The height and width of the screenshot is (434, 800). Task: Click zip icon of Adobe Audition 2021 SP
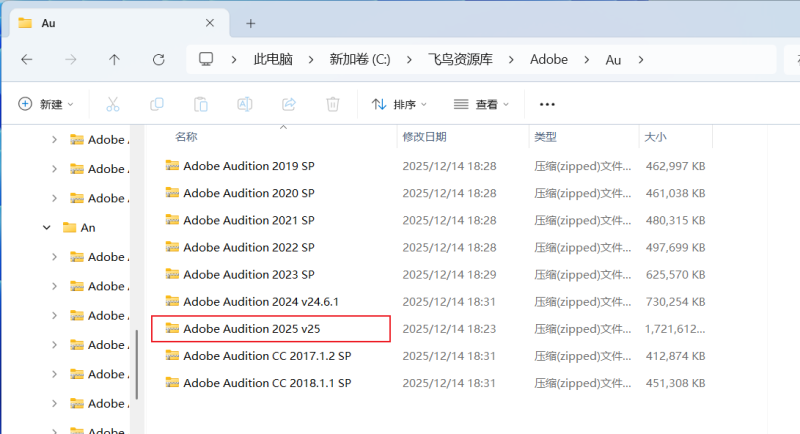[172, 219]
